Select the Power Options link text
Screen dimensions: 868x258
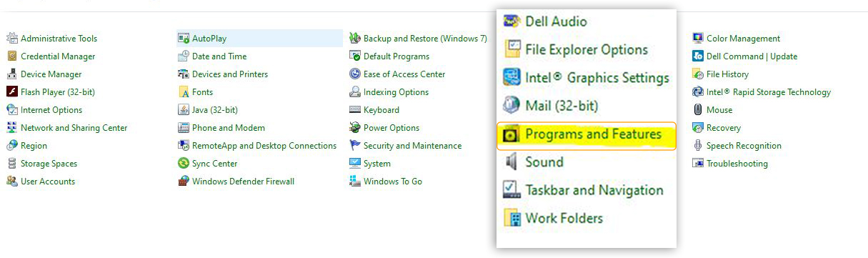(391, 128)
